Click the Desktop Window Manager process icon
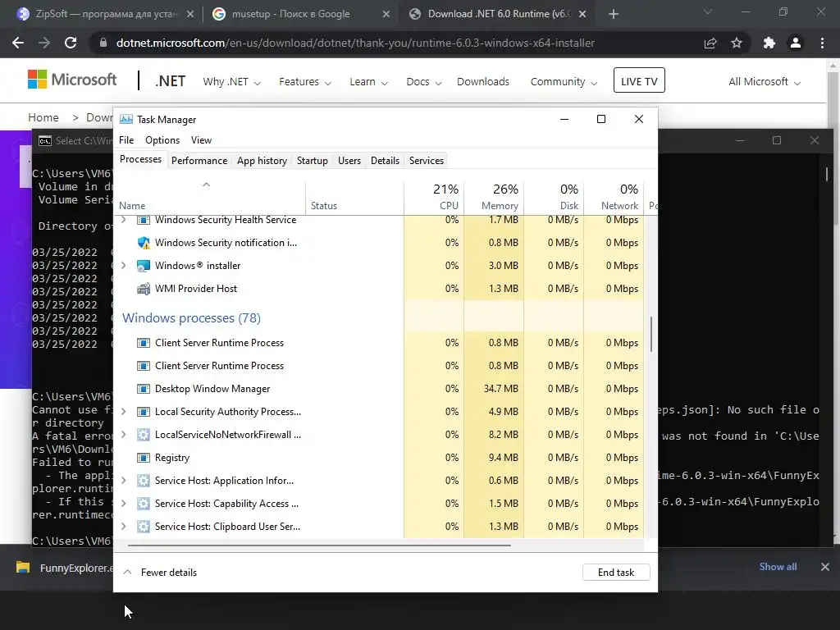Screen dimensions: 840x630 (x=143, y=389)
